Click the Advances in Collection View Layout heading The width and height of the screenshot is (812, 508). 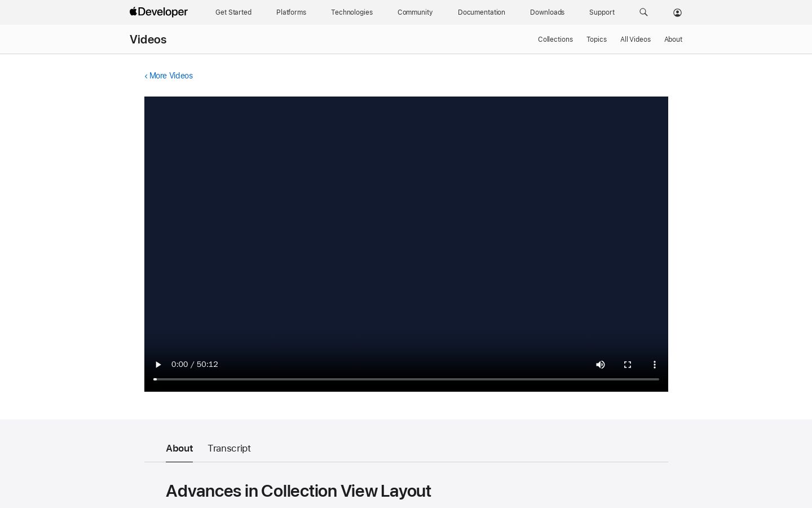point(298,491)
